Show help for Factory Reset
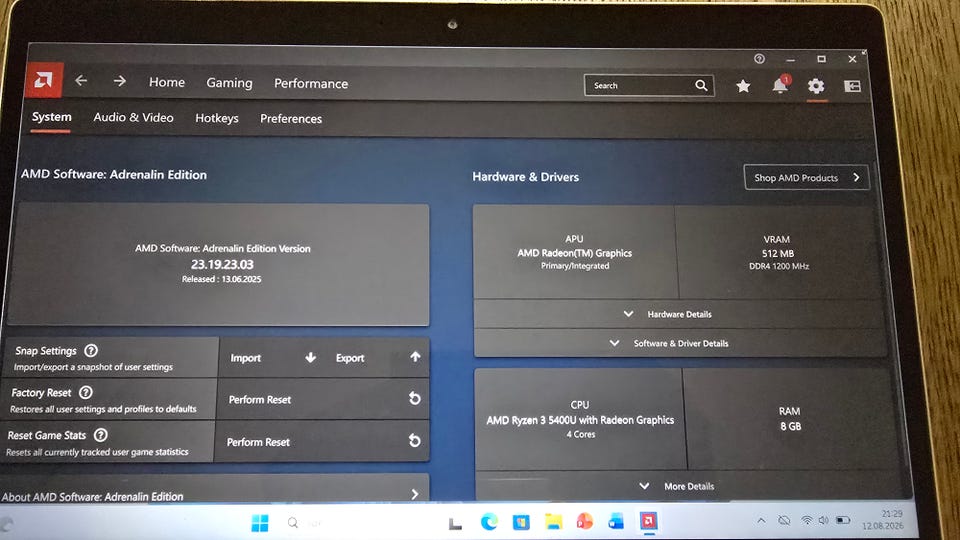This screenshot has height=540, width=960. [x=86, y=392]
